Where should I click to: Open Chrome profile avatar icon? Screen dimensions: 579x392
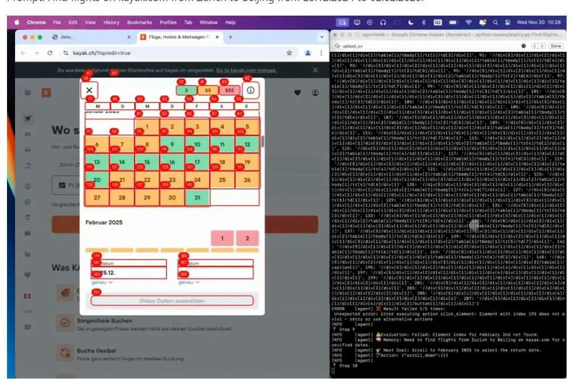(x=308, y=53)
